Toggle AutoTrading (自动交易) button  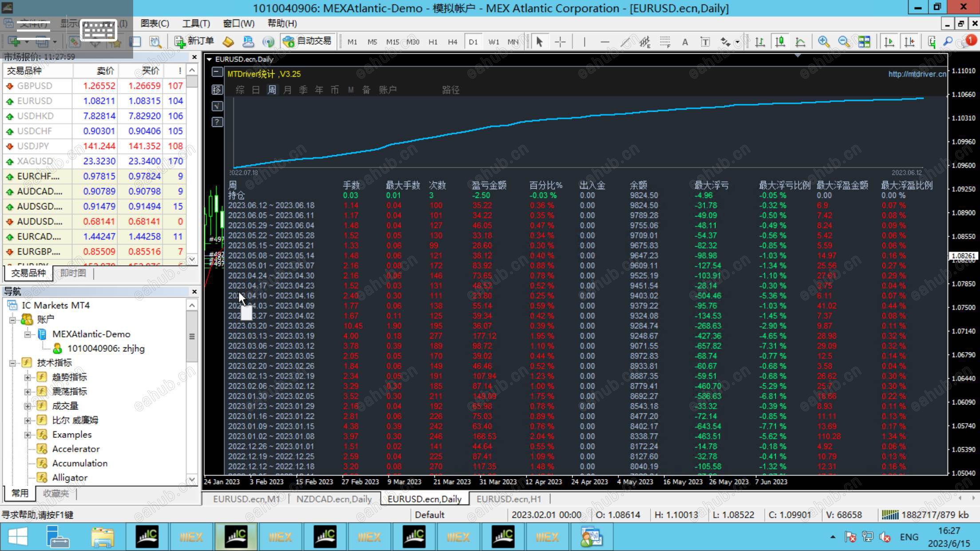coord(307,41)
